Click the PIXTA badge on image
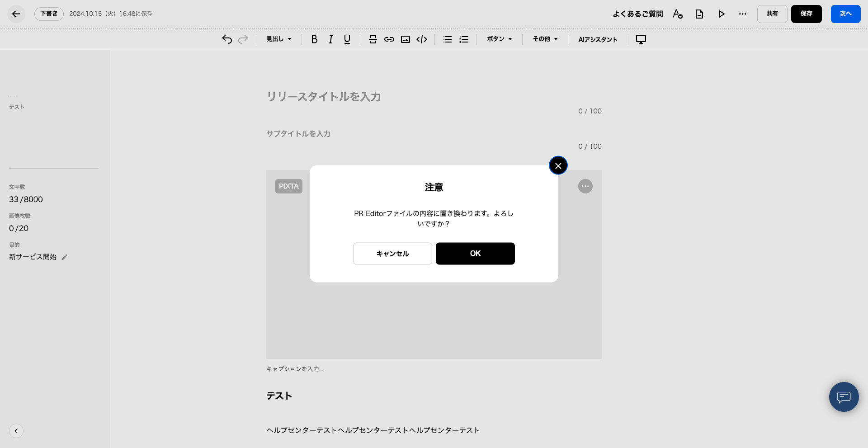This screenshot has width=868, height=448. coord(289,186)
